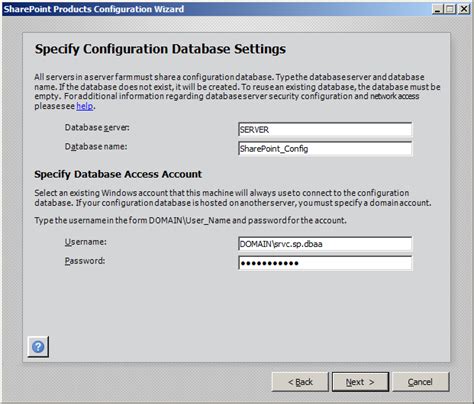Click the SharePoint Products Configuration Wizard title
Screen dimensions: 474x404
(94, 9)
